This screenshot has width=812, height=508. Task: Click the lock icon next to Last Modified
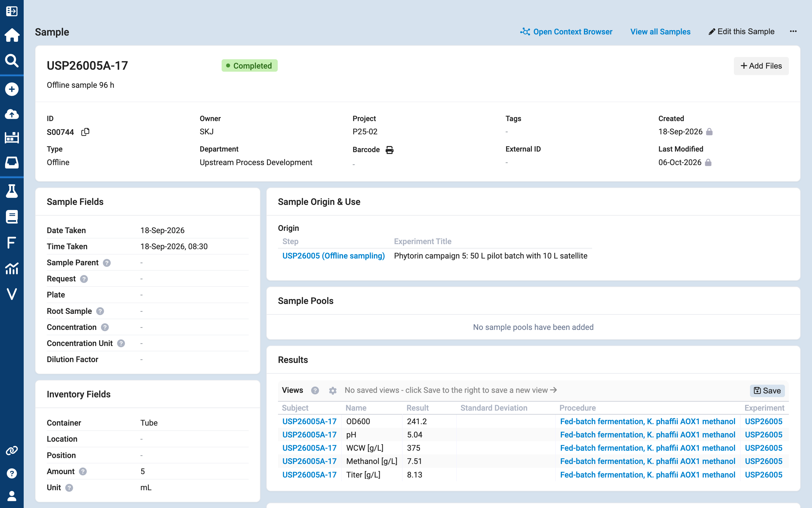pos(708,162)
